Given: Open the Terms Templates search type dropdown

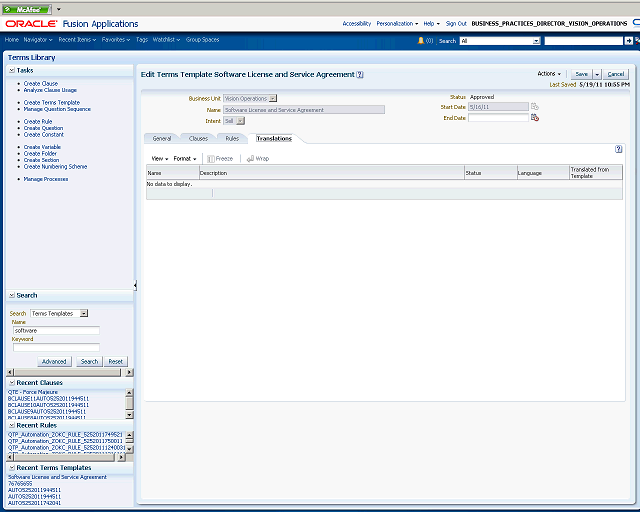Looking at the screenshot, I should click(84, 313).
